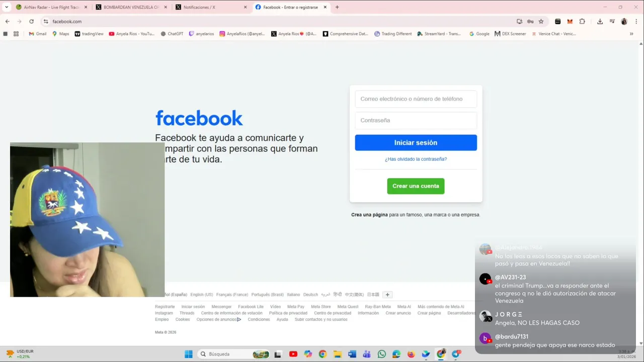Click the Crear una cuenta button

point(416,186)
